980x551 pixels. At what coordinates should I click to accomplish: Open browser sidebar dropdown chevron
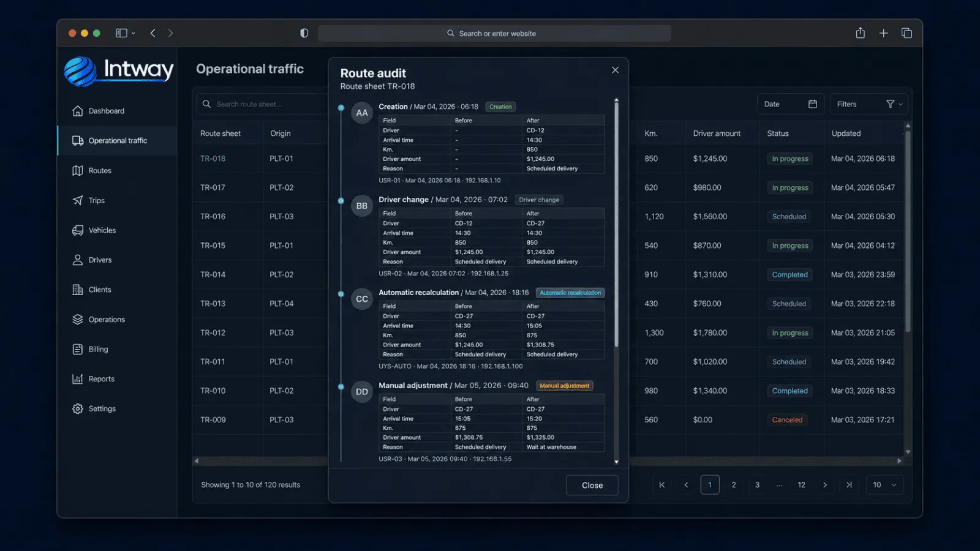point(134,34)
